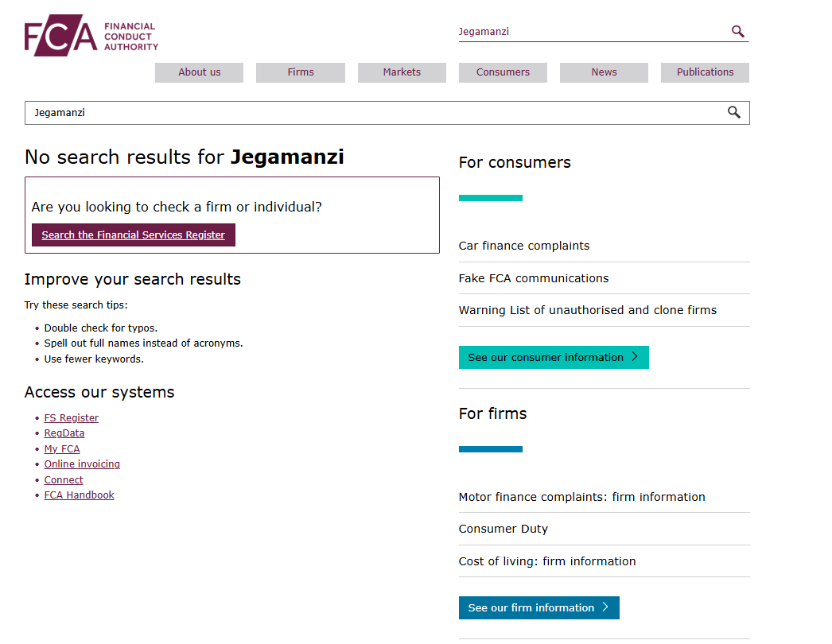Click 'Search the Financial Services Register' button
Viewport: 832px width, 644px height.
pyautogui.click(x=133, y=235)
